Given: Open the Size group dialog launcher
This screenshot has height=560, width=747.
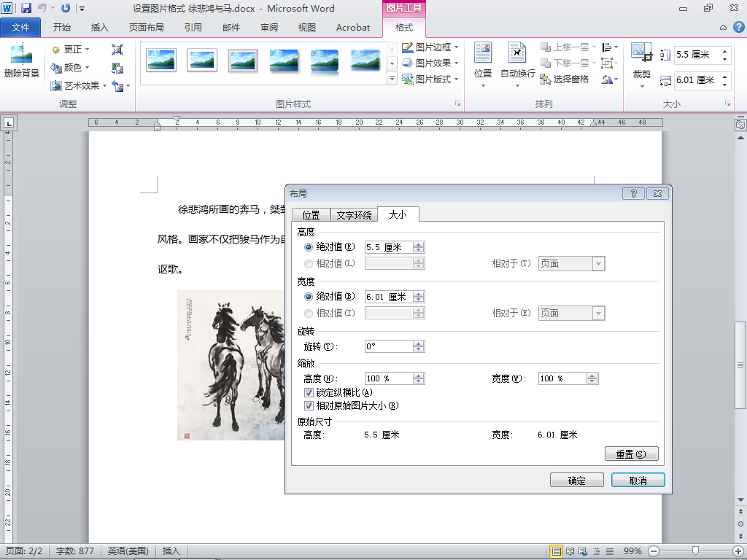Looking at the screenshot, I should coord(727,104).
